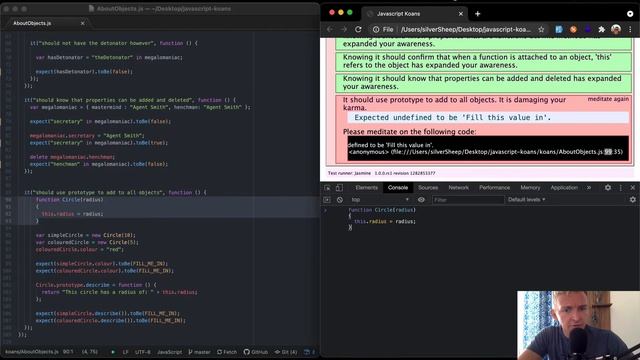Open the GitHub panel from status bar
Image resolution: width=640 pixels, height=360 pixels.
tap(256, 352)
